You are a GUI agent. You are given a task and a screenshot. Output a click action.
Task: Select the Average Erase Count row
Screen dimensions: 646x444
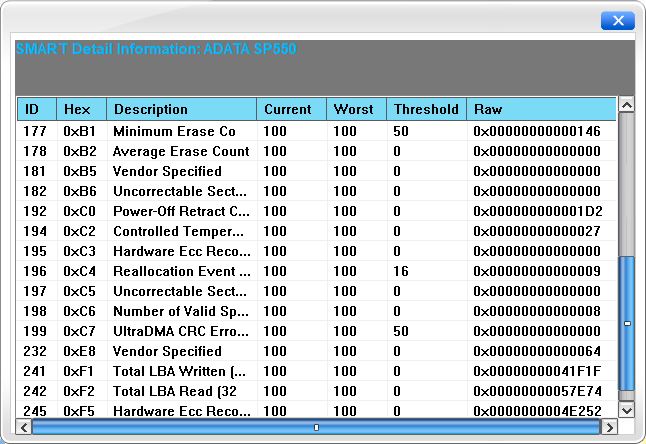[x=316, y=151]
